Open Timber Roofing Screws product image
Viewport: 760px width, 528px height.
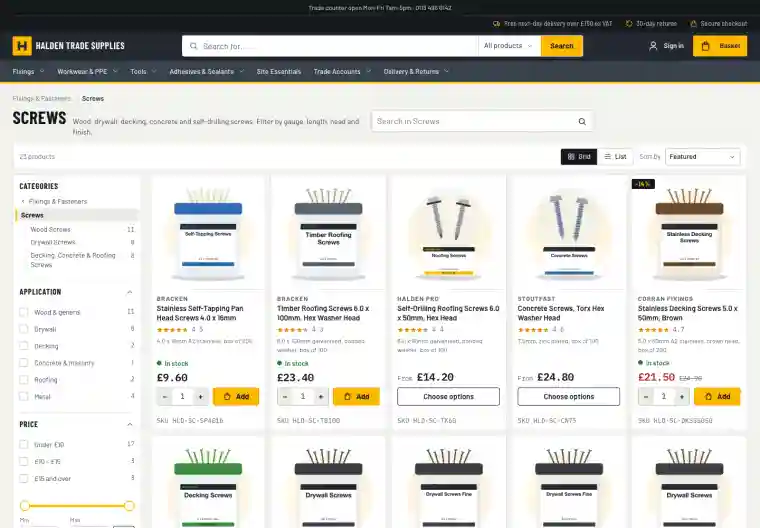pos(328,234)
